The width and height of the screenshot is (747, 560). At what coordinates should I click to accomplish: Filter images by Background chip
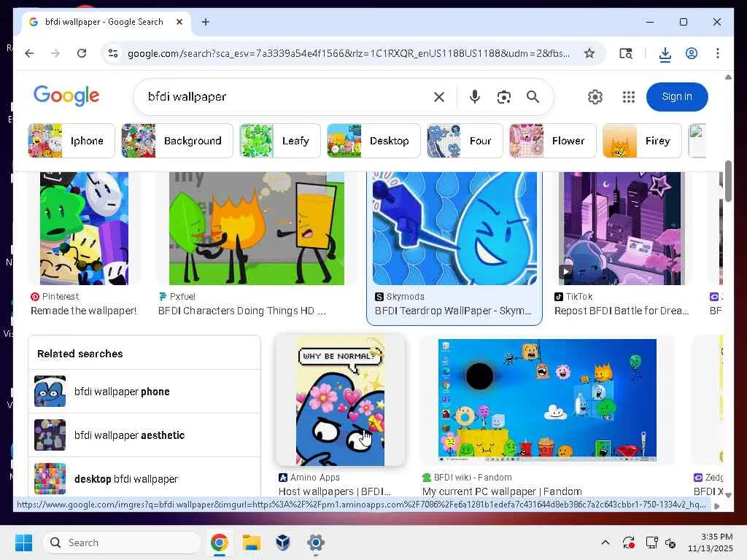tap(177, 141)
